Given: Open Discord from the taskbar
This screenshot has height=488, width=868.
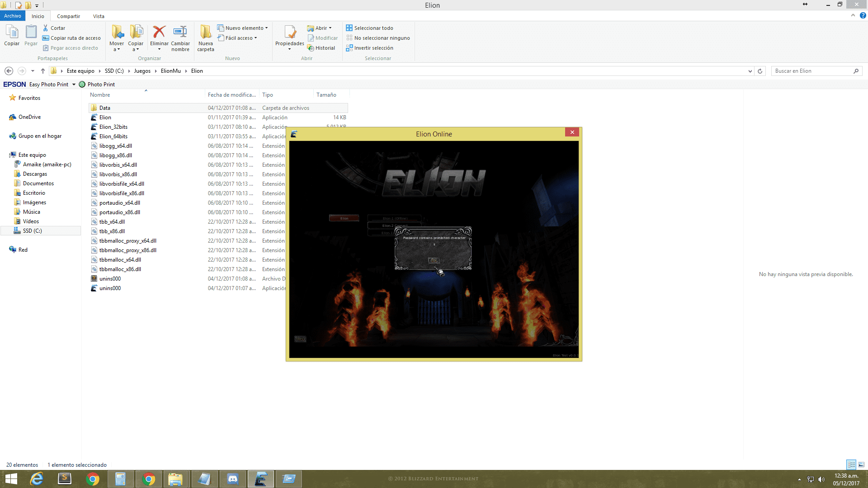Looking at the screenshot, I should [x=233, y=479].
